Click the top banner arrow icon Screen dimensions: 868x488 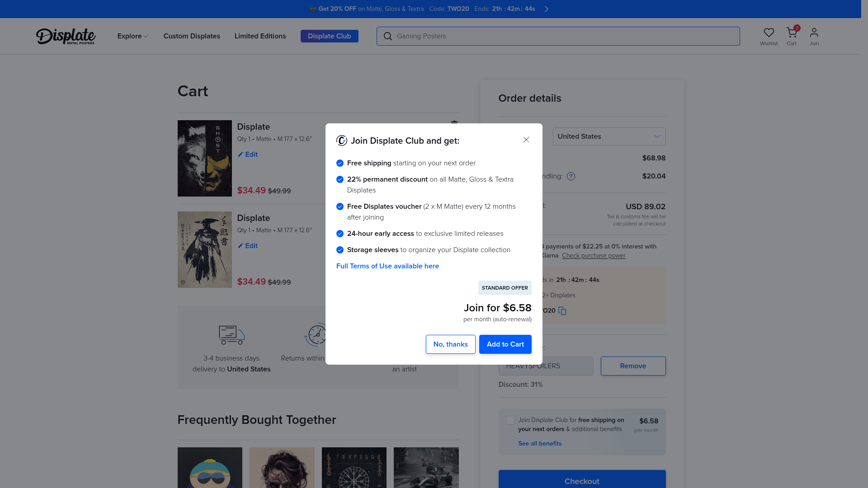pyautogui.click(x=546, y=9)
